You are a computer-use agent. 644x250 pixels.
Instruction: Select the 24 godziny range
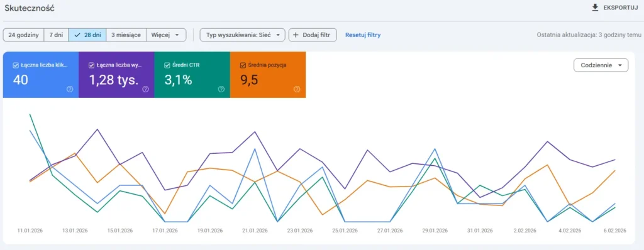coord(23,35)
